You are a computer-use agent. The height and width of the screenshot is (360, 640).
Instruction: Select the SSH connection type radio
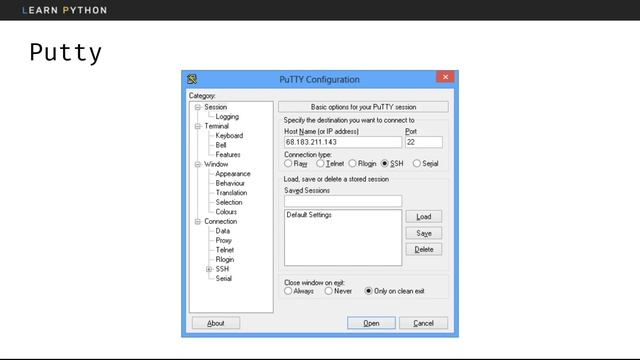[384, 164]
